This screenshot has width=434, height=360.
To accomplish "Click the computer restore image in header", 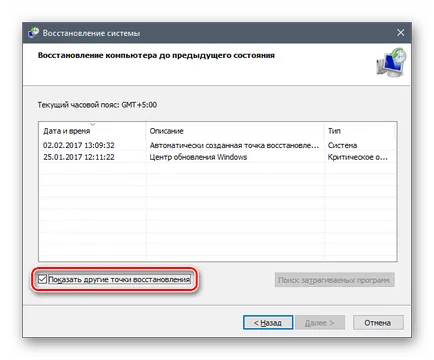I will [391, 62].
